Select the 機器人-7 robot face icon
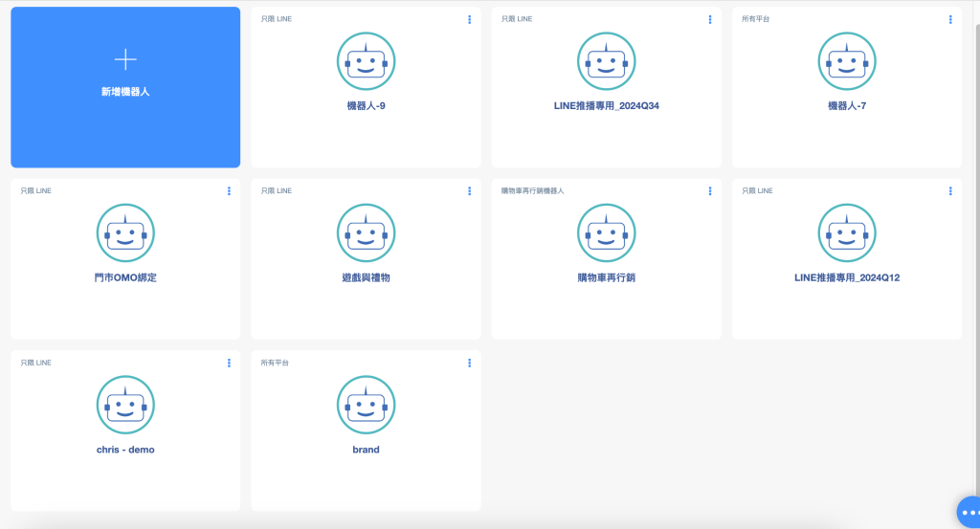980x529 pixels. [x=847, y=61]
